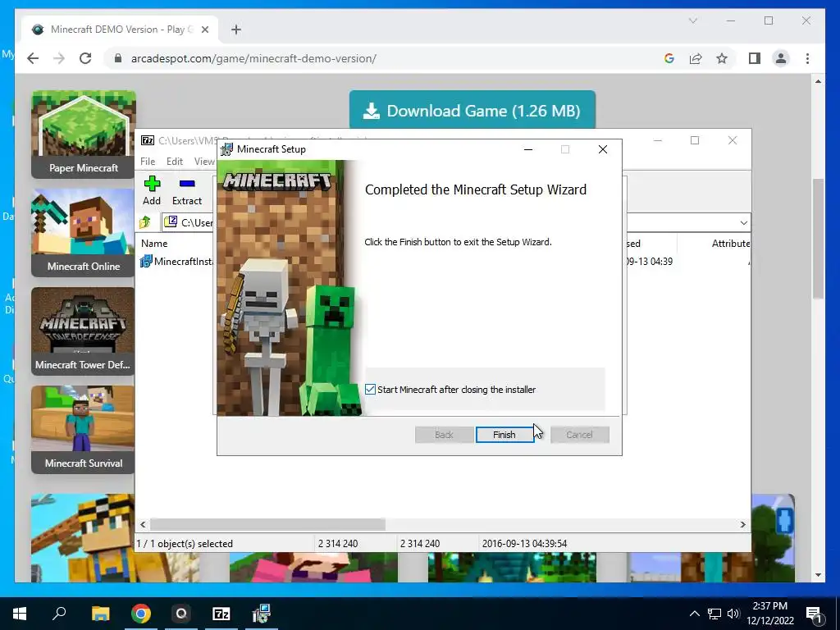Screen dimensions: 840x630
Task: Click Finish in Minecraft Setup
Action: click(x=504, y=435)
